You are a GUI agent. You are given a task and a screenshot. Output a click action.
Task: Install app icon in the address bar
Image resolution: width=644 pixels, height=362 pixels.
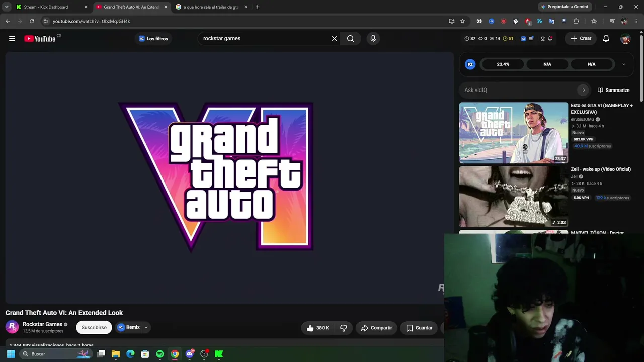[451, 21]
